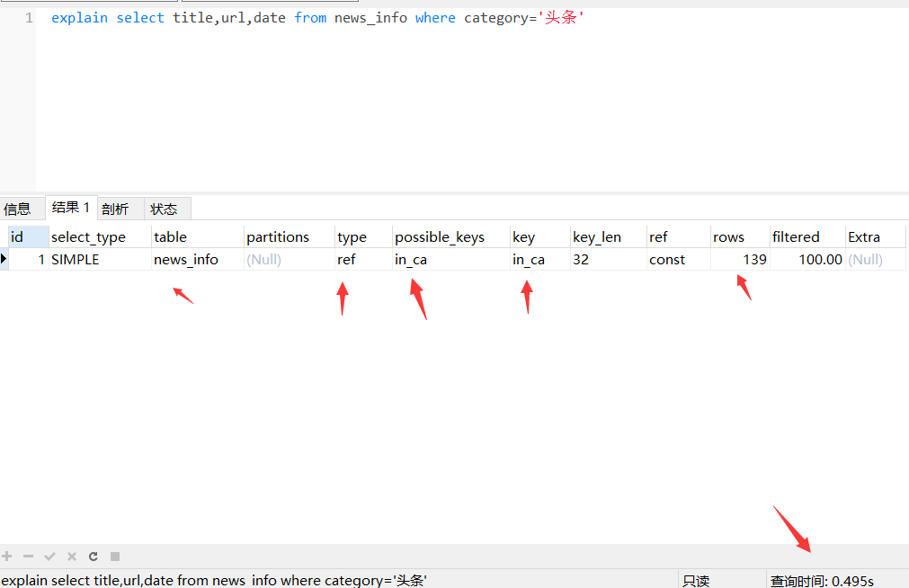
Task: Select the filtered cell 100.00
Action: (x=807, y=259)
